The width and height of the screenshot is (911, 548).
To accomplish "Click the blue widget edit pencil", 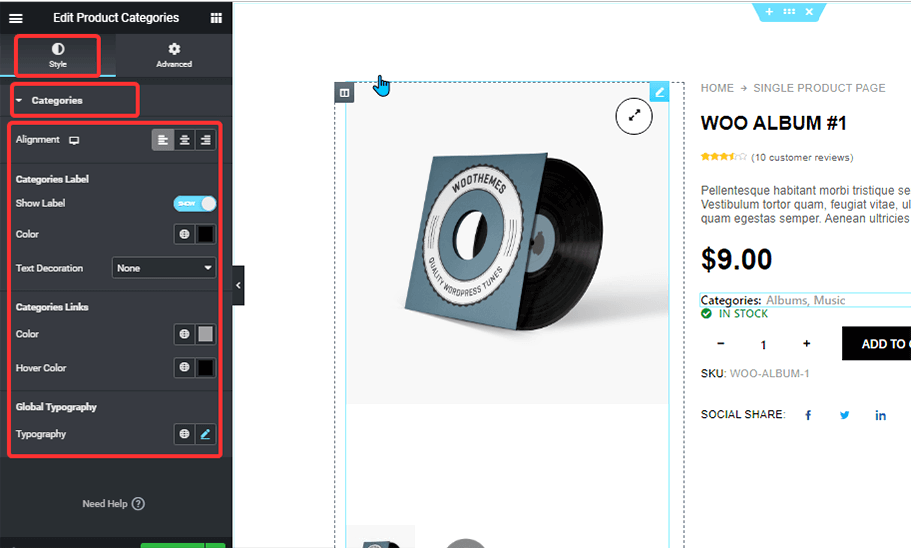I will tap(659, 92).
